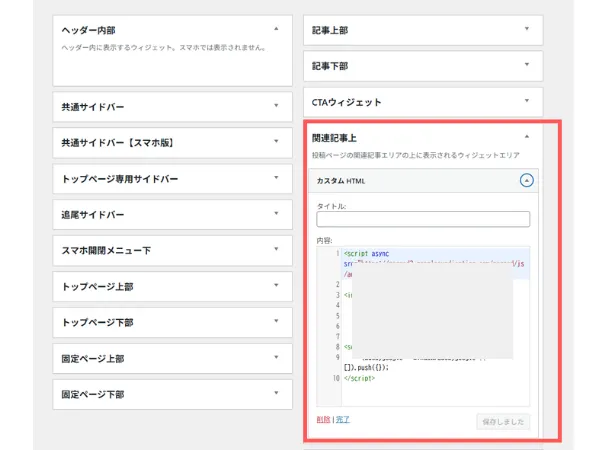Expand the トップページ下部 widget area
The width and height of the screenshot is (600, 450).
(x=275, y=322)
